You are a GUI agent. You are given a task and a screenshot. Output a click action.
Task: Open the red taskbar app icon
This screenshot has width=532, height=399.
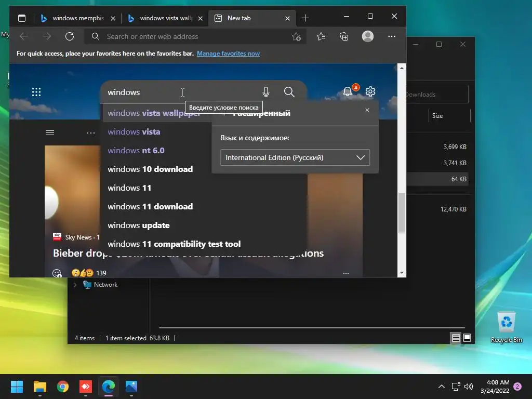[x=86, y=387]
